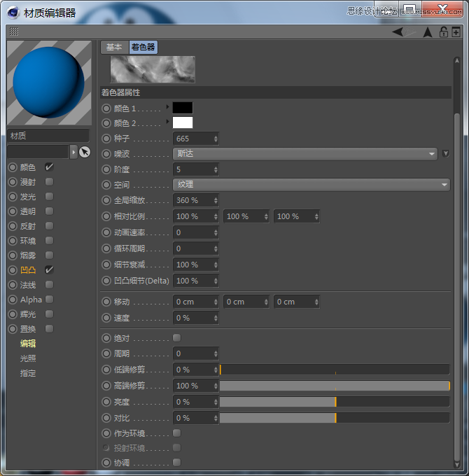The image size is (469, 476).
Task: Check the 绝对 checkbox
Action: point(176,338)
